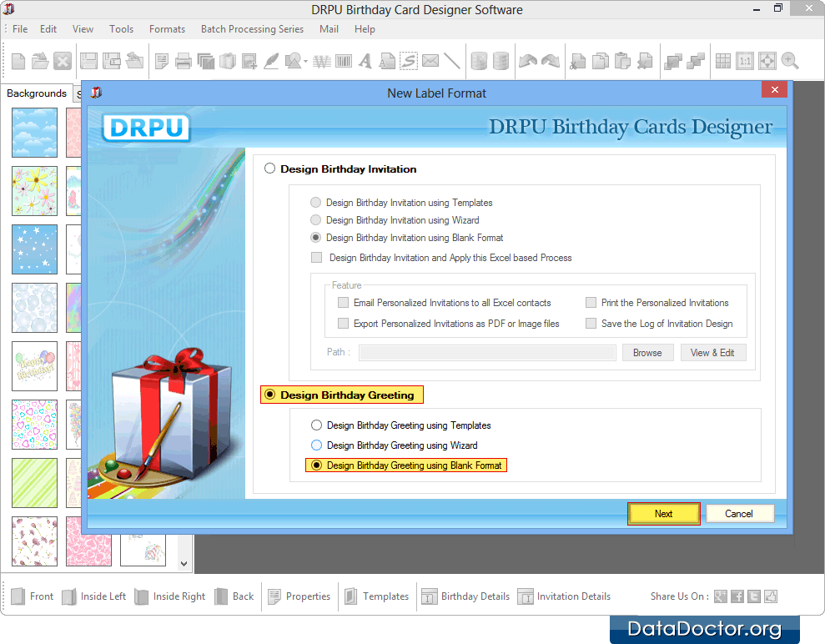The height and width of the screenshot is (644, 825).
Task: Open the File menu
Action: coord(20,29)
